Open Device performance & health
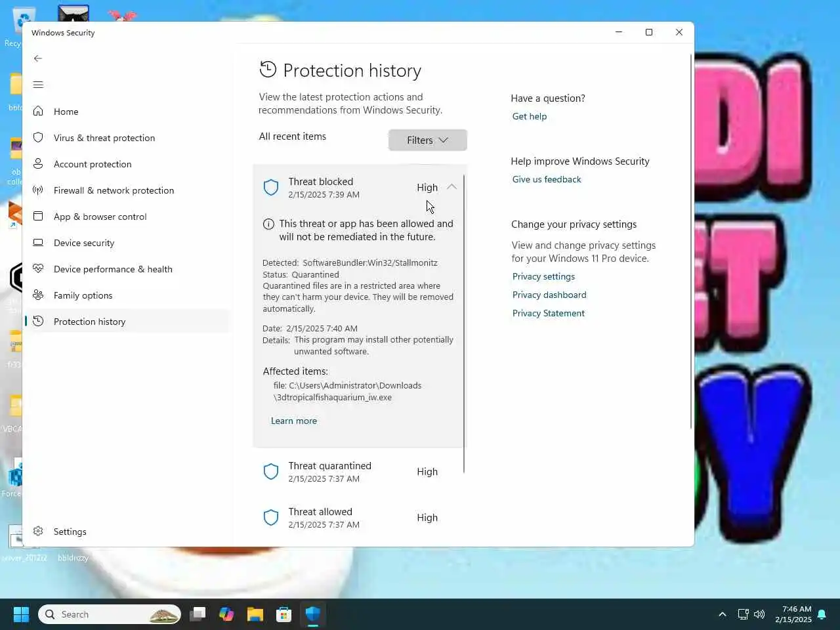Image resolution: width=840 pixels, height=630 pixels. tap(127, 269)
